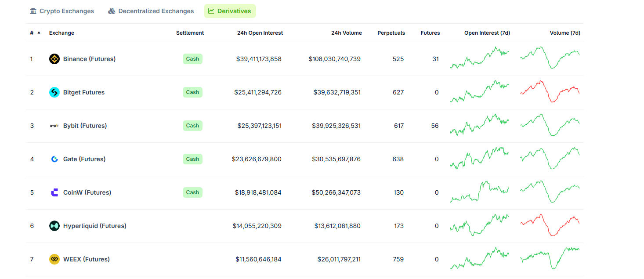
Task: Click the value $39,632,719,351
Action: [337, 92]
